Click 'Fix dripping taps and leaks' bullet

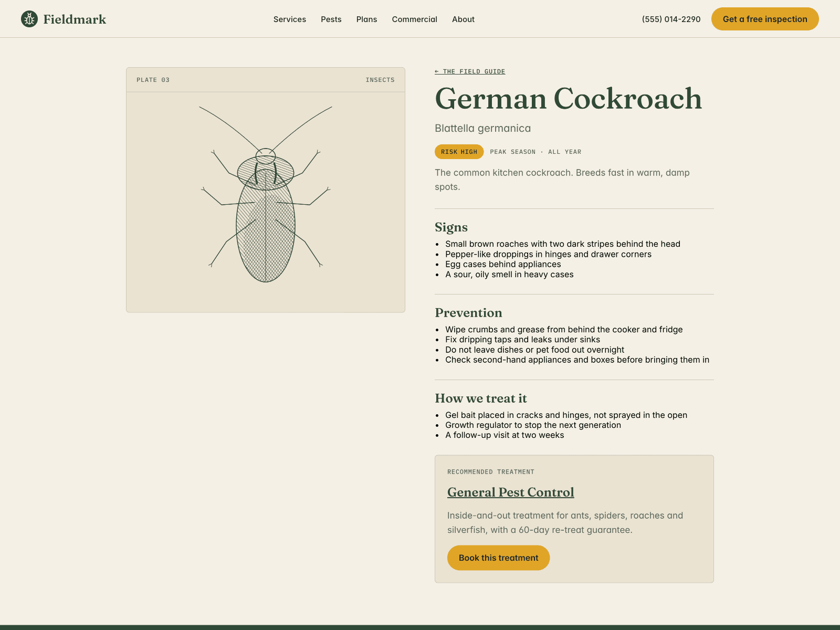522,340
